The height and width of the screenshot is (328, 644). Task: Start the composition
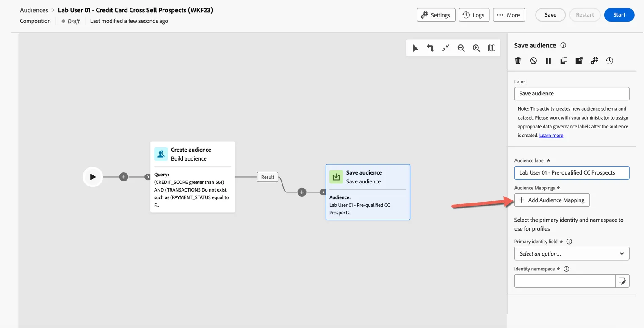pos(619,15)
